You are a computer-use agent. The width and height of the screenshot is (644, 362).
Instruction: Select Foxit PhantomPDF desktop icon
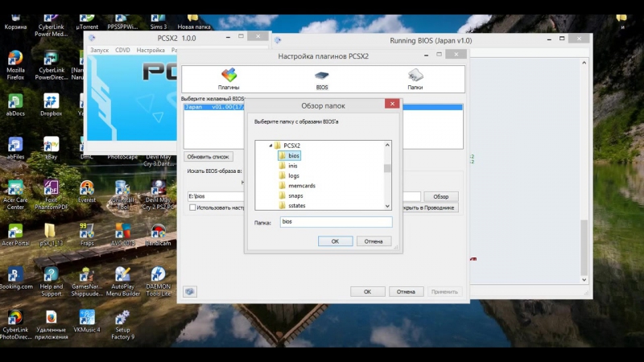[51, 191]
